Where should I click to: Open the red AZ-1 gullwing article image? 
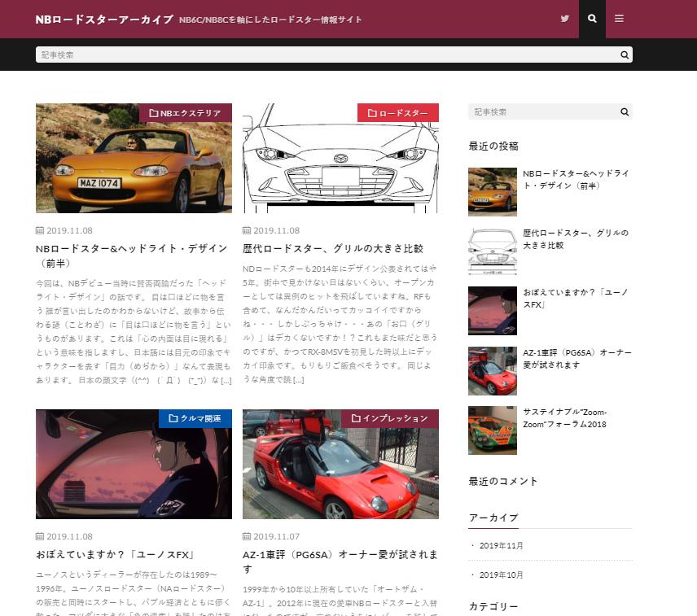(x=340, y=464)
